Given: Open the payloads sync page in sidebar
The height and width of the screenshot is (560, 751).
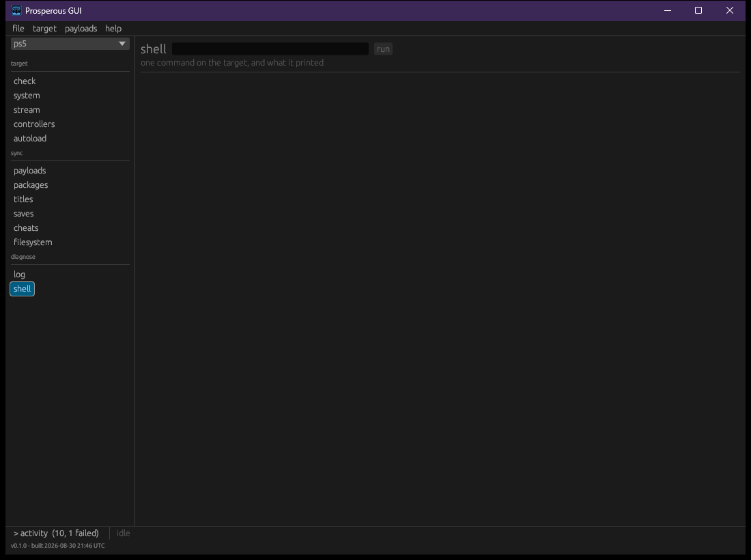Looking at the screenshot, I should 29,171.
